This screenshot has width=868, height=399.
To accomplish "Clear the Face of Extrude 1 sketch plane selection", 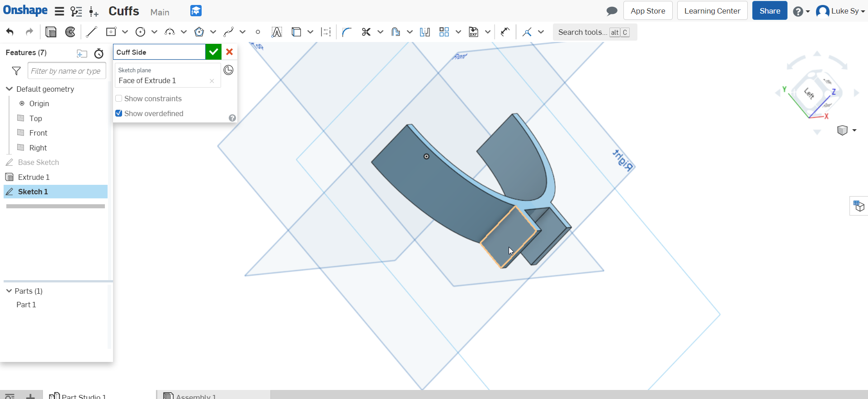I will pos(212,81).
